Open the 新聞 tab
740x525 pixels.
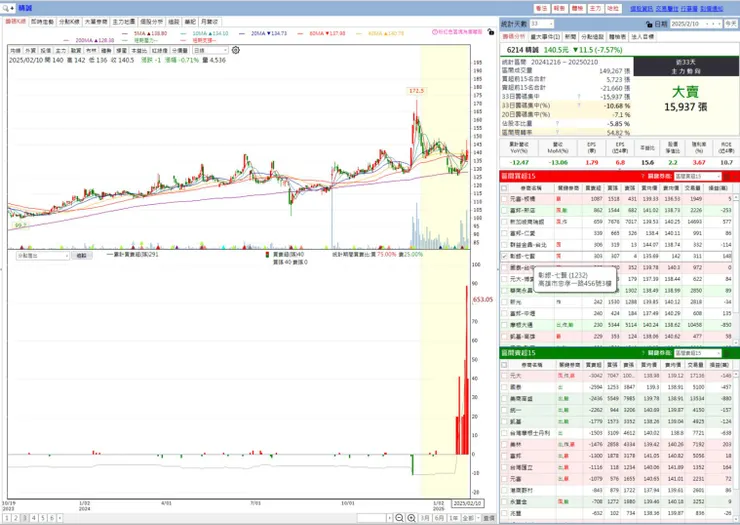pyautogui.click(x=570, y=36)
